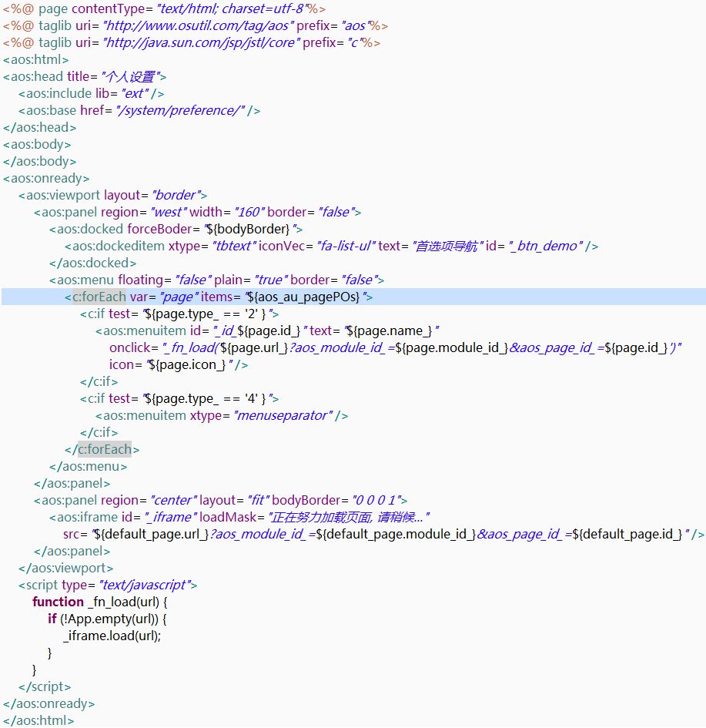The height and width of the screenshot is (728, 706).
Task: Click the onclick attribute name
Action: [130, 347]
